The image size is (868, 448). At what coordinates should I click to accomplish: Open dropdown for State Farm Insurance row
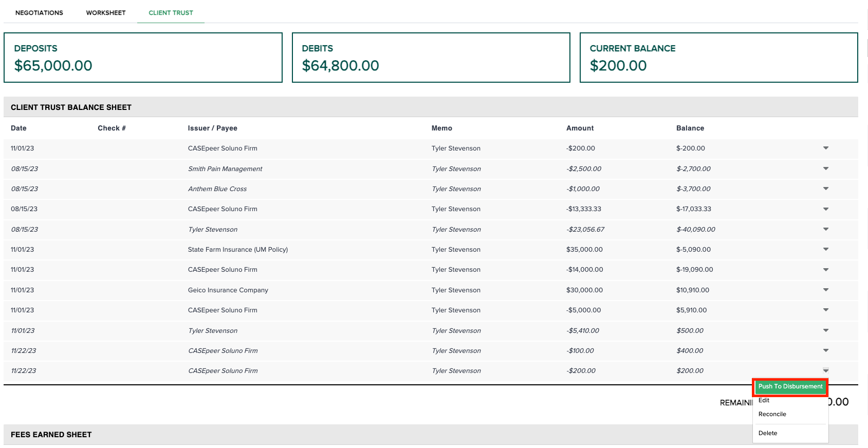click(826, 249)
